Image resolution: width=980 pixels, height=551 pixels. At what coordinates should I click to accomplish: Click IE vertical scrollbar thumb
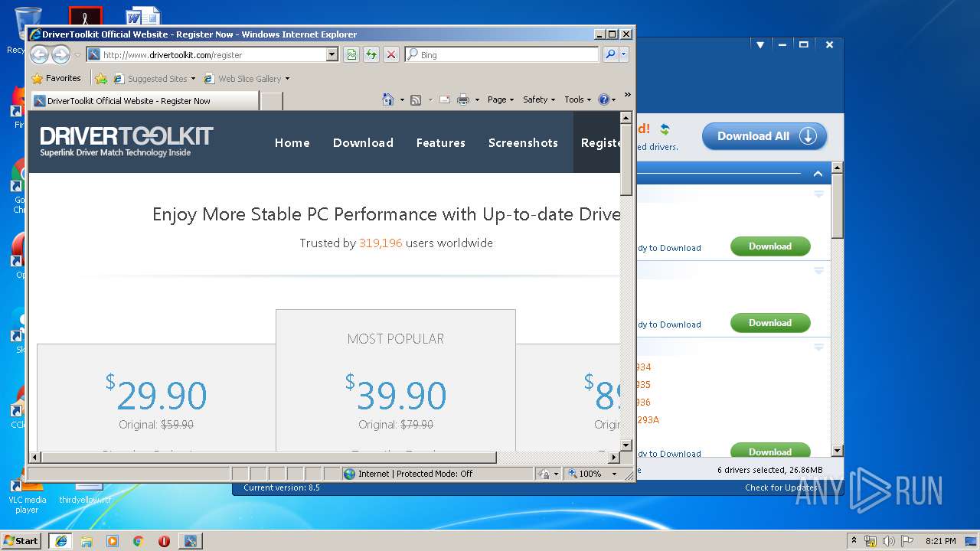click(x=626, y=159)
